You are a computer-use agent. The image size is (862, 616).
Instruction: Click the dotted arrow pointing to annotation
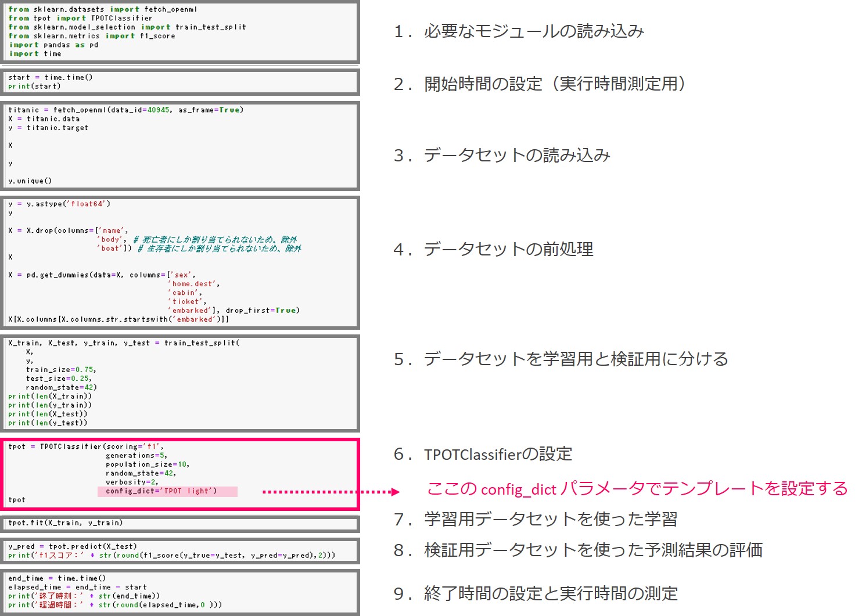(x=331, y=492)
